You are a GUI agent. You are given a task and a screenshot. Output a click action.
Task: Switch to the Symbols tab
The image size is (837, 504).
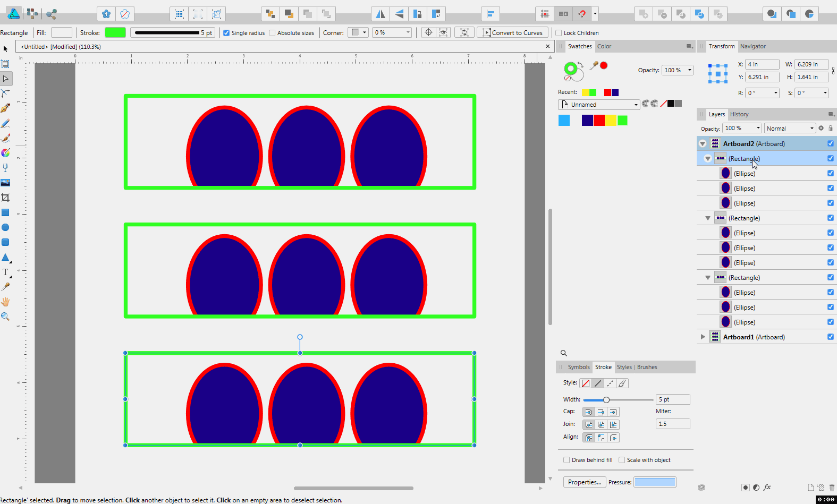pyautogui.click(x=578, y=367)
